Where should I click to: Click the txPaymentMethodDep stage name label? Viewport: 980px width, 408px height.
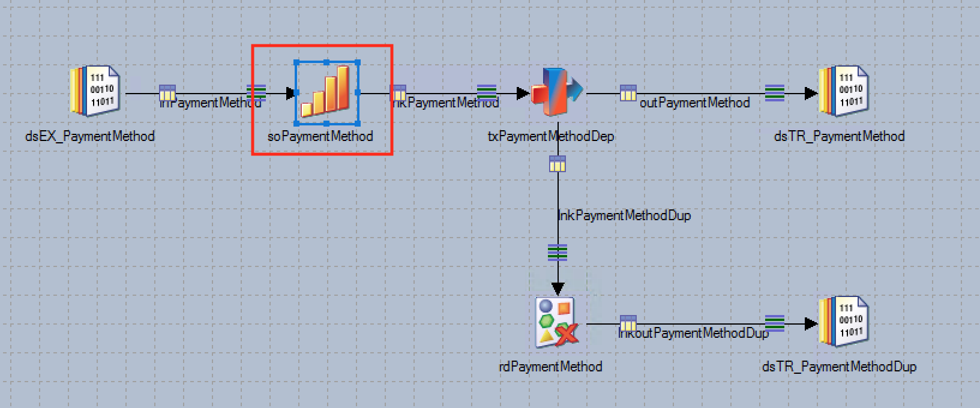[x=550, y=137]
